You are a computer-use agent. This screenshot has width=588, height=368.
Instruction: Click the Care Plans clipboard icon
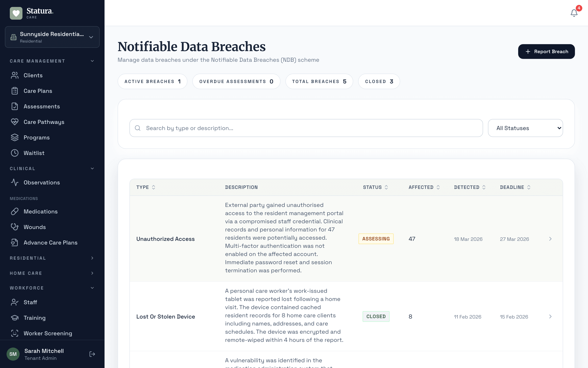coord(14,91)
